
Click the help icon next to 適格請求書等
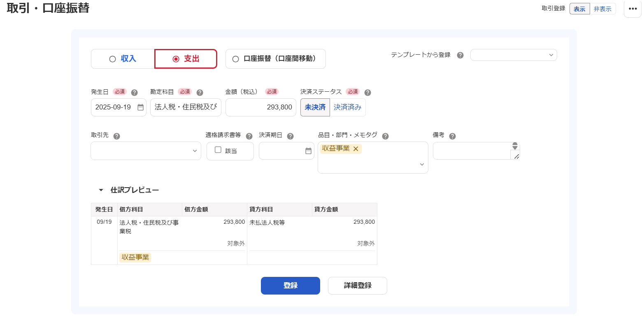pyautogui.click(x=249, y=136)
